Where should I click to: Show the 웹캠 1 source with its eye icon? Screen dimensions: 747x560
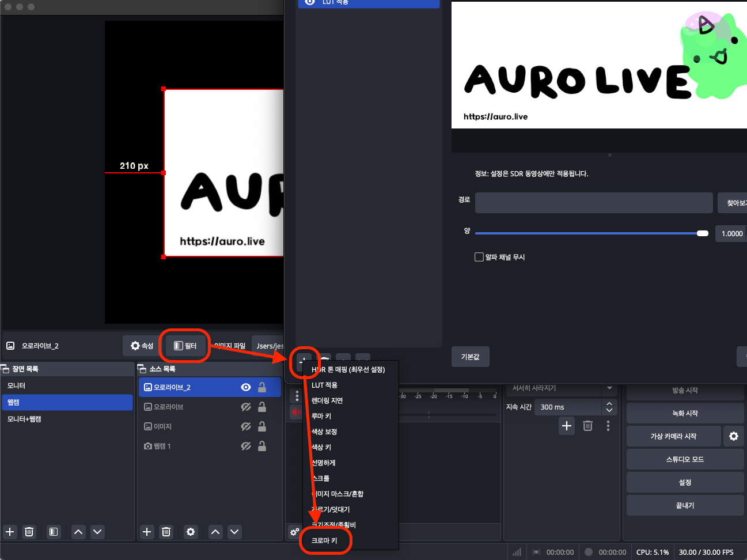click(x=246, y=446)
